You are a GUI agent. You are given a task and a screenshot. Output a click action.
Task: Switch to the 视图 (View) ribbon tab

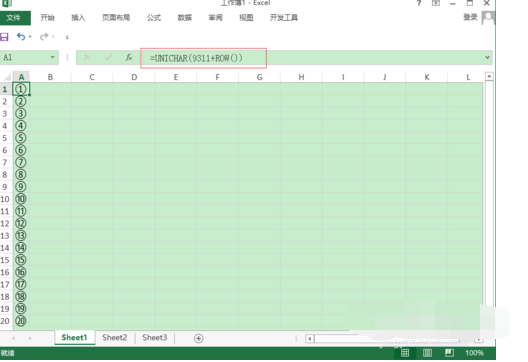click(246, 18)
